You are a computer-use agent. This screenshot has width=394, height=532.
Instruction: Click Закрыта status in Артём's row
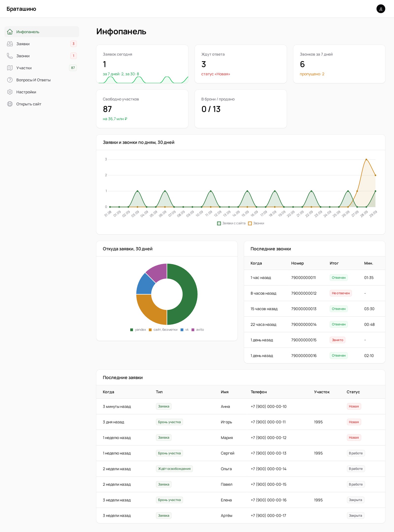[x=355, y=516]
